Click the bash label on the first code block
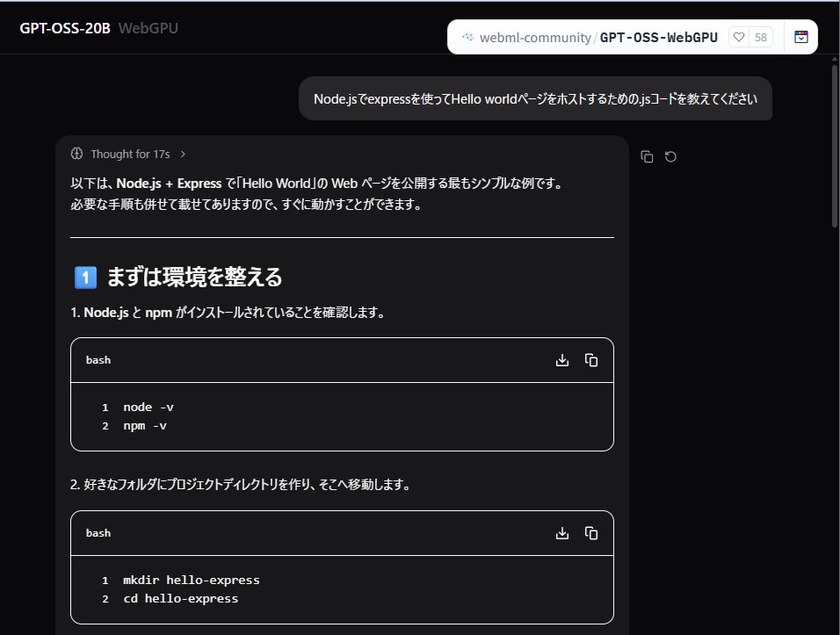Viewport: 840px width, 635px height. [98, 359]
